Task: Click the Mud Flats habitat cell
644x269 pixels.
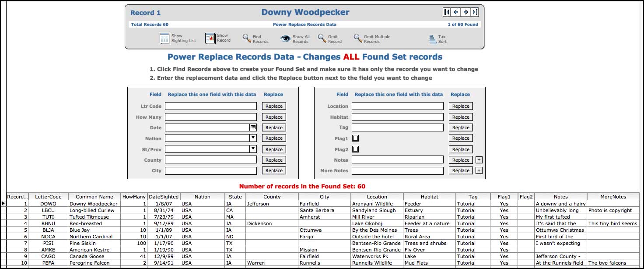Action: tap(429, 263)
